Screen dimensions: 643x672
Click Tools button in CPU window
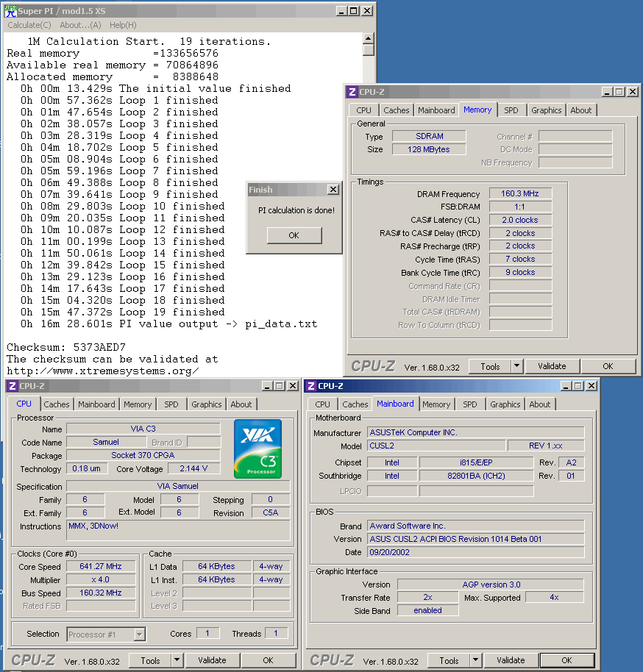coord(150,660)
